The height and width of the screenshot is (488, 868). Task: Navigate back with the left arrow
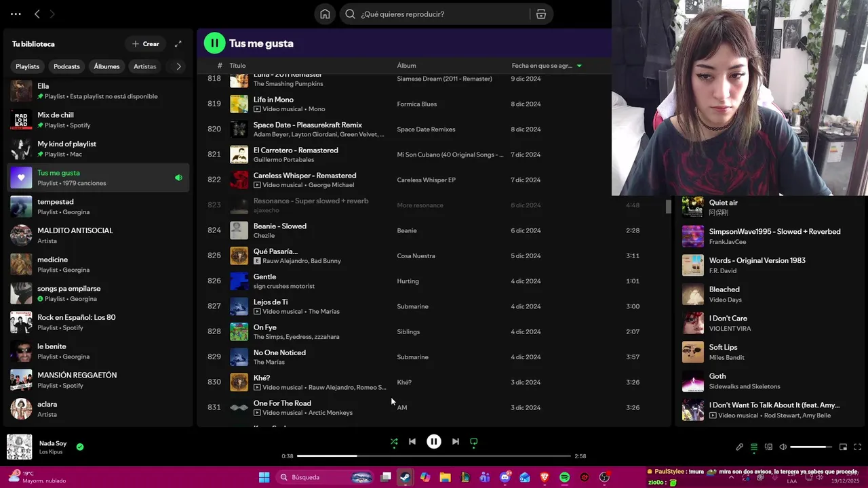tap(37, 14)
